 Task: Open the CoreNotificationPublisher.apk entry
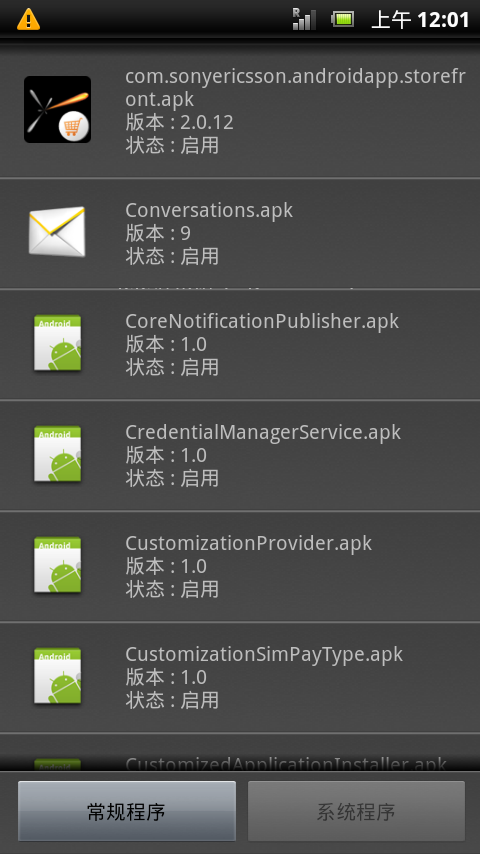240,344
